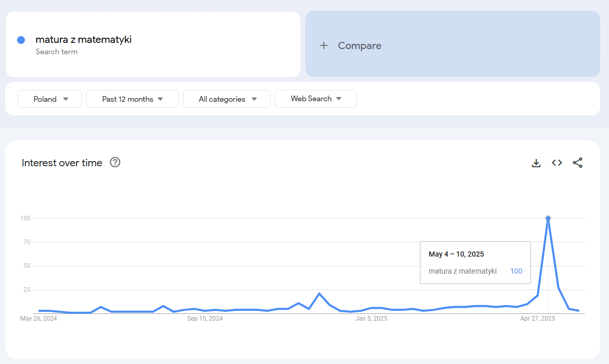Click the Search term caption
The height and width of the screenshot is (364, 609).
(56, 52)
